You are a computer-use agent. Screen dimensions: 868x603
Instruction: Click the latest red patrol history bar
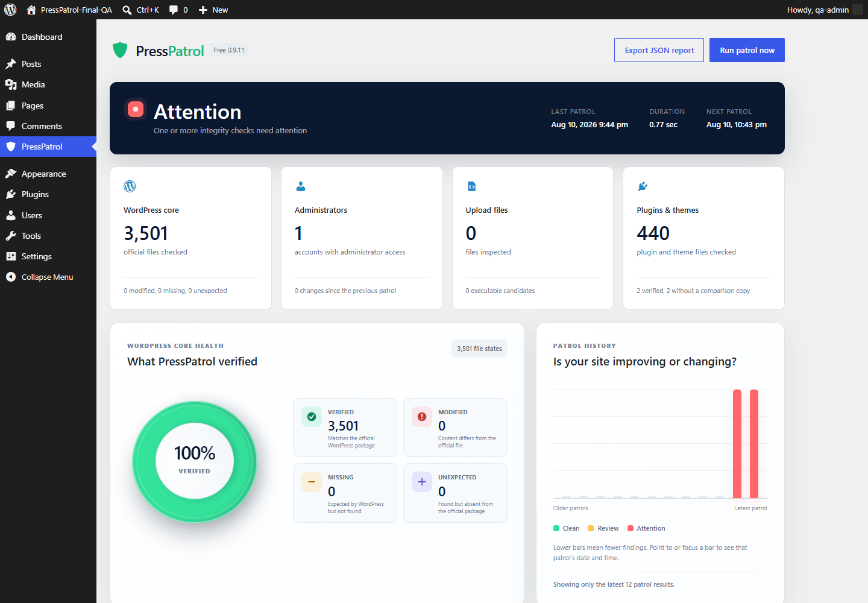pos(754,444)
